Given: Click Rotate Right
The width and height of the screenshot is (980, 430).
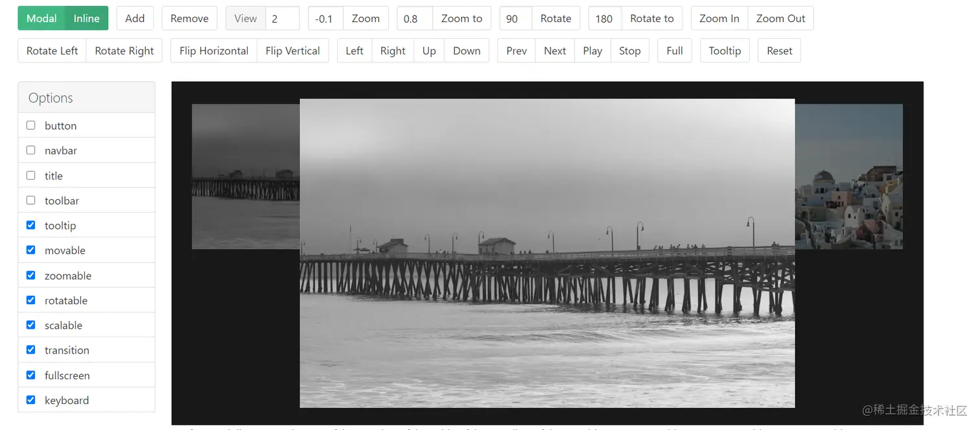Looking at the screenshot, I should coord(124,51).
